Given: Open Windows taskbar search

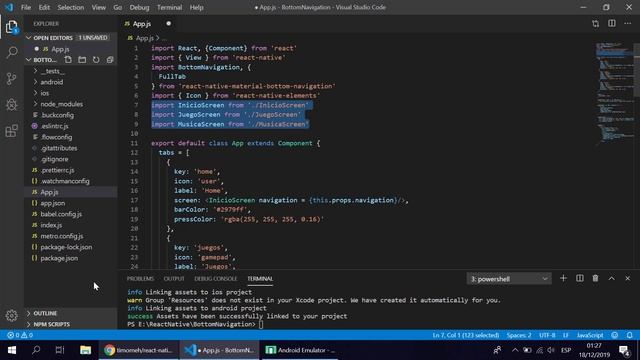Looking at the screenshot, I should coord(36,350).
